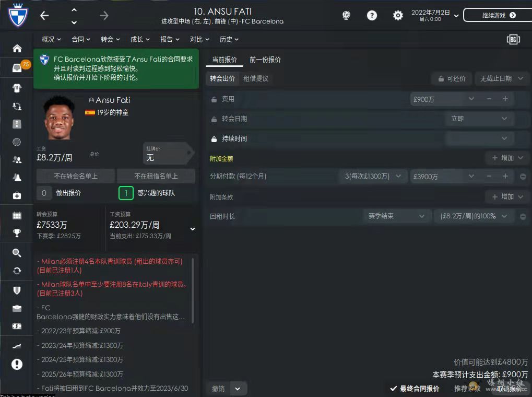Viewport: 532px width, 397px height.
Task: Open the football icon in sidebar
Action: click(x=17, y=142)
